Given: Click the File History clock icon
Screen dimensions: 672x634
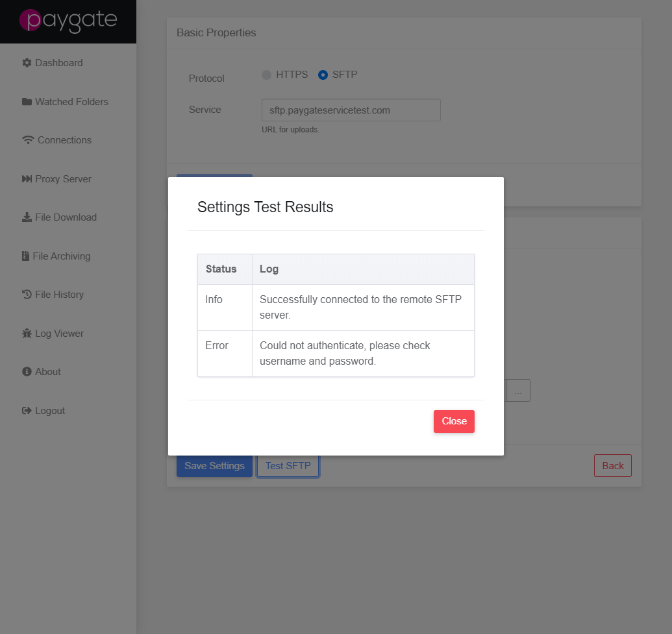Looking at the screenshot, I should click(27, 295).
